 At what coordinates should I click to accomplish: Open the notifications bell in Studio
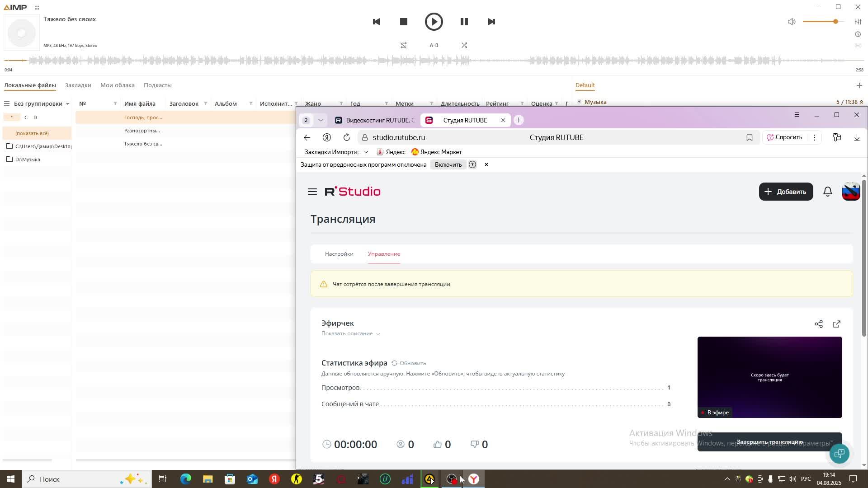coord(827,192)
